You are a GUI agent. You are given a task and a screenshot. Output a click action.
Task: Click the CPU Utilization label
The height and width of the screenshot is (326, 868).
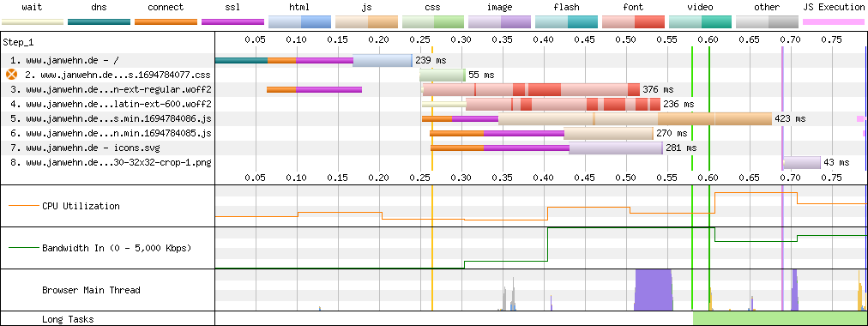coord(81,206)
